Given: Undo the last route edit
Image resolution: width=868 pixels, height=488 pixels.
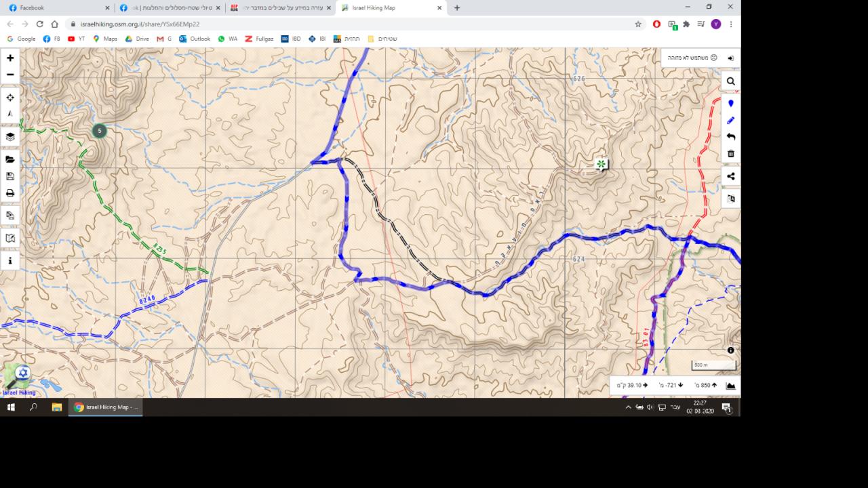Looking at the screenshot, I should tap(730, 137).
